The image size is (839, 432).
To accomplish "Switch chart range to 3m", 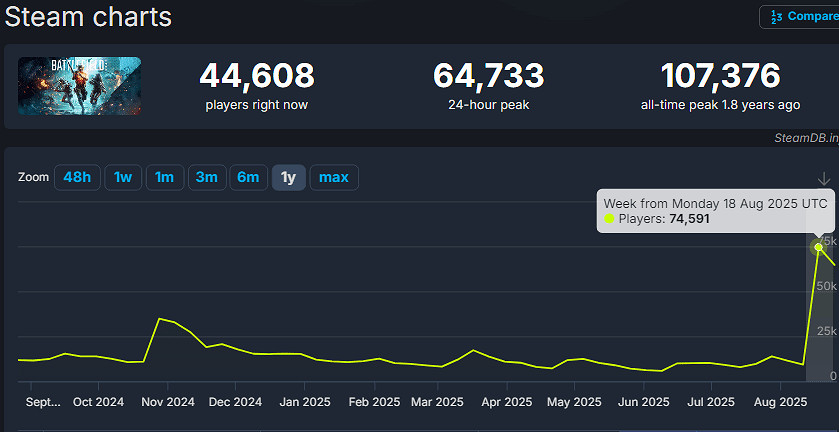I will click(x=206, y=178).
